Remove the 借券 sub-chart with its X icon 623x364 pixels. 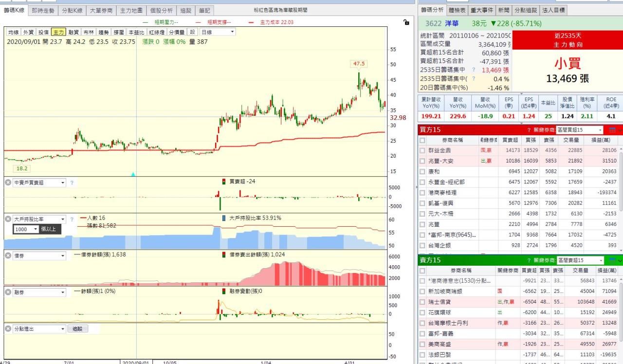pyautogui.click(x=8, y=256)
